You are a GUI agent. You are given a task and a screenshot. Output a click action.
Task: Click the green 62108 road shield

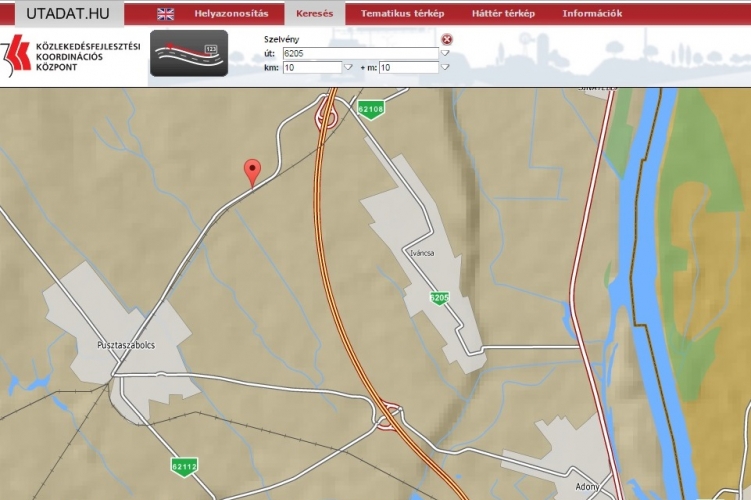pos(371,108)
